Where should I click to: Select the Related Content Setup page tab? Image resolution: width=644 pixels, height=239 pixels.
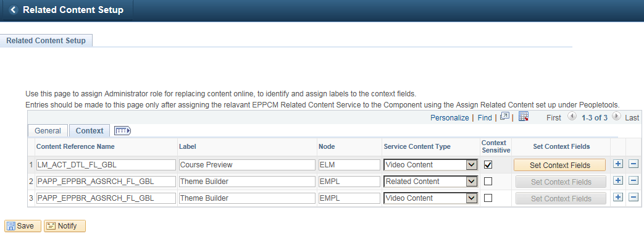[46, 41]
